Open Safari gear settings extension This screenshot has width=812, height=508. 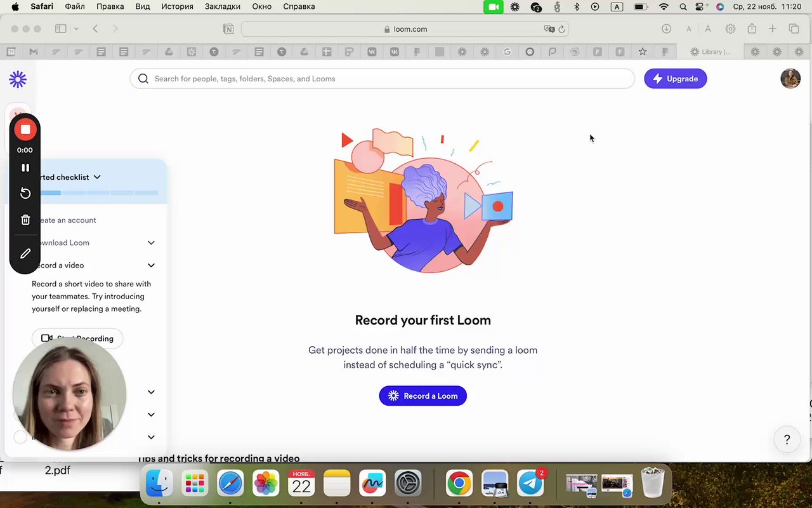click(x=730, y=29)
